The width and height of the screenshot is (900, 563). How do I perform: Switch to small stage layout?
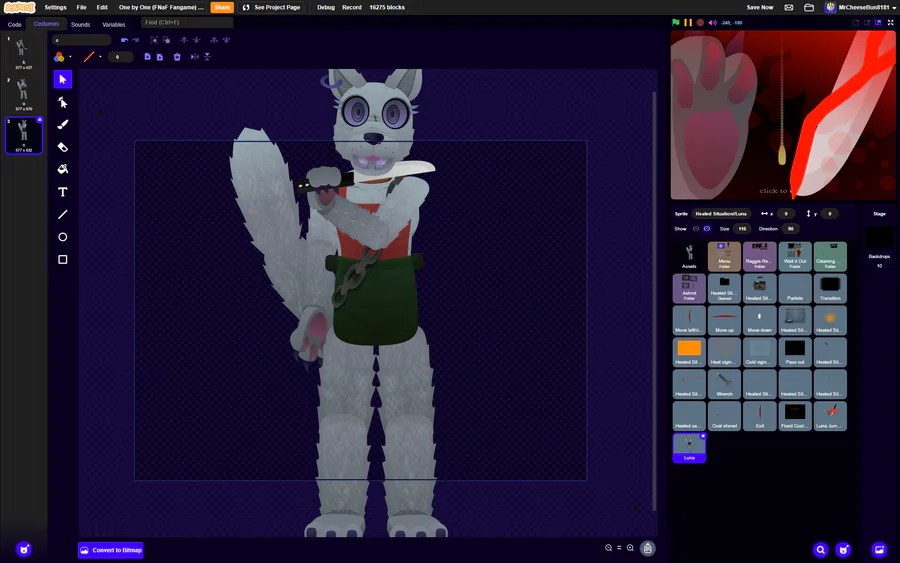coord(867,22)
